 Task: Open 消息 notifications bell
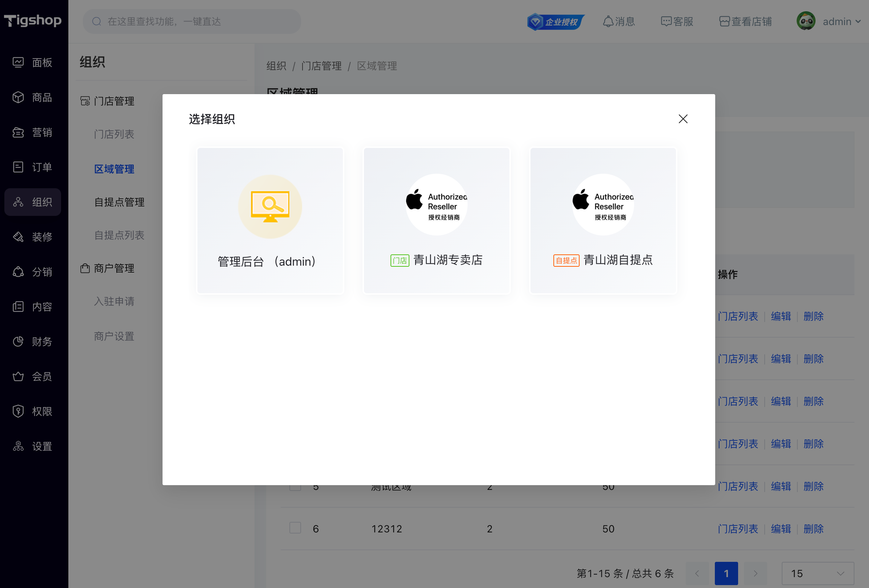click(619, 22)
